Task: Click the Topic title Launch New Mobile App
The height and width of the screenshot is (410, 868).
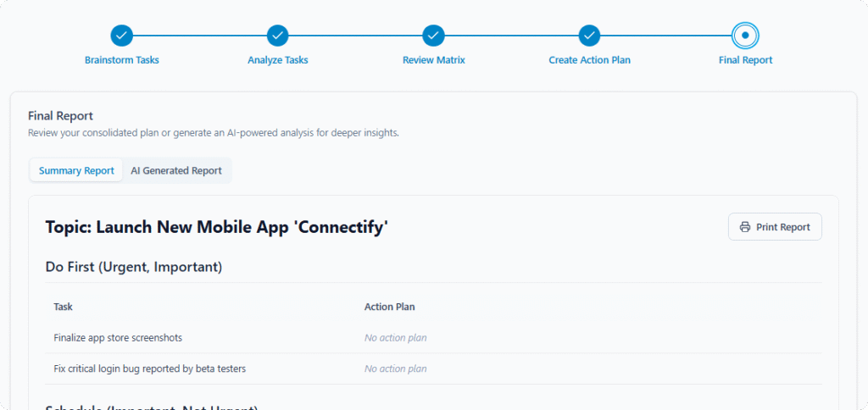Action: pos(217,227)
